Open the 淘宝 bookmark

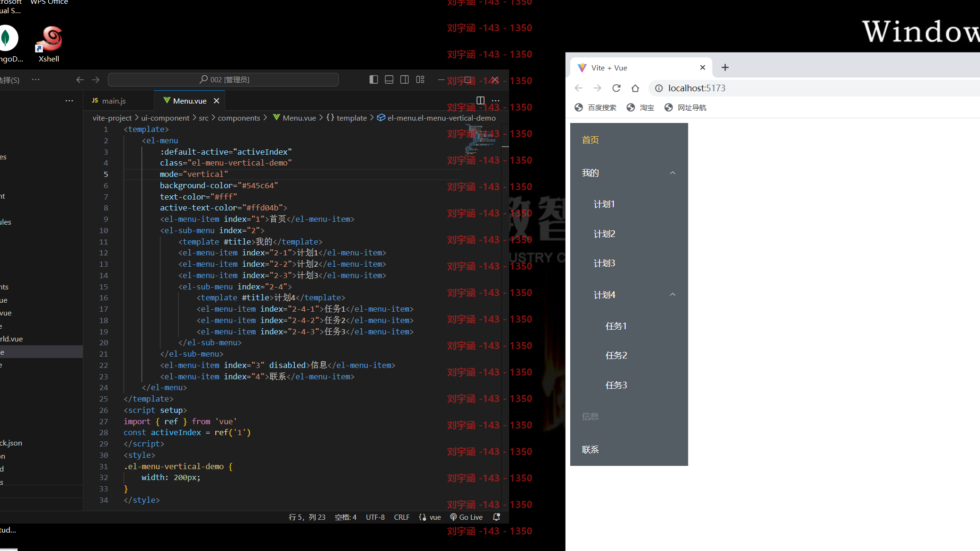(x=640, y=107)
